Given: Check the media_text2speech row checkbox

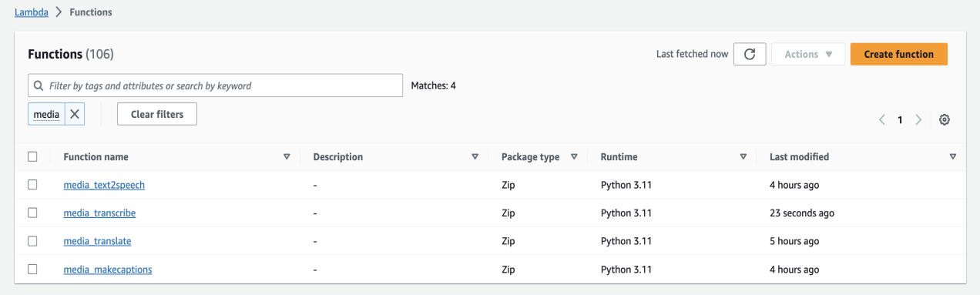Looking at the screenshot, I should point(32,185).
